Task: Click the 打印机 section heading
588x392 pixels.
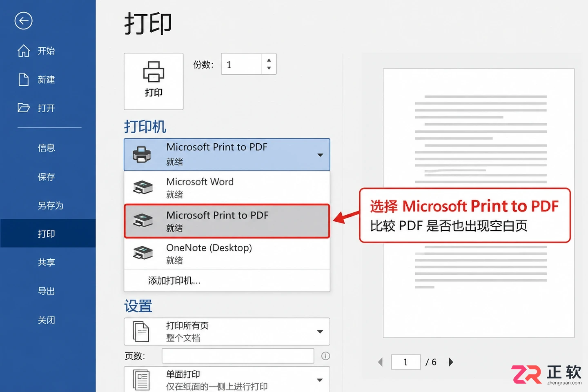Action: point(145,127)
